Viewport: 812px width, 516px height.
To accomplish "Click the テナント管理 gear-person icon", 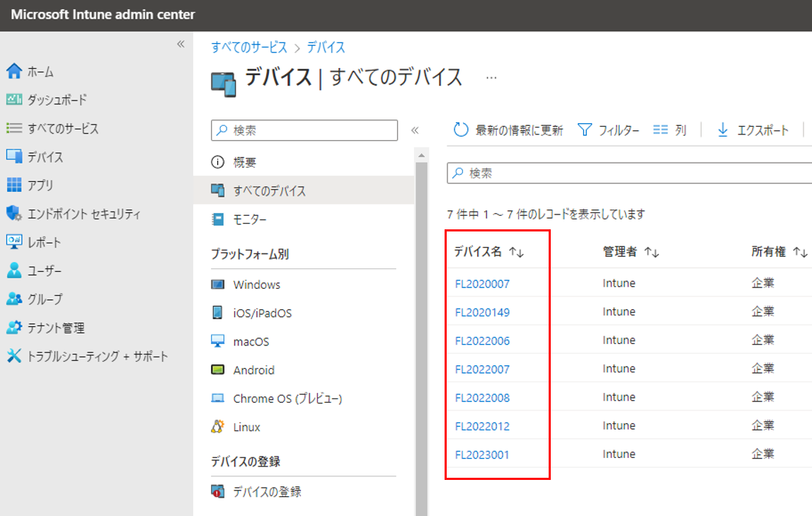I will (x=14, y=327).
